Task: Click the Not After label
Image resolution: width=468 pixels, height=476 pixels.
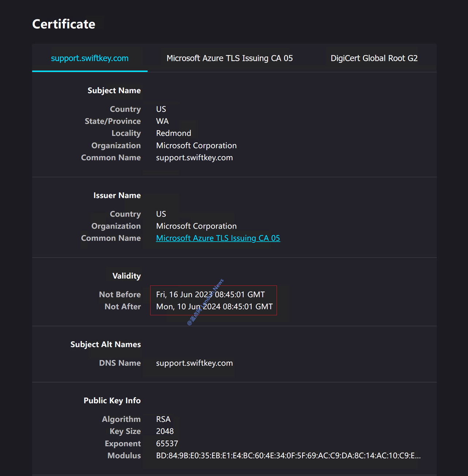Action: [123, 307]
